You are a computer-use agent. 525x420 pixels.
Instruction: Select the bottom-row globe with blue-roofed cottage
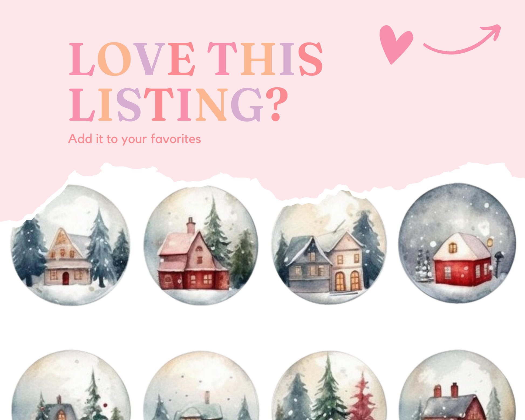(71, 385)
